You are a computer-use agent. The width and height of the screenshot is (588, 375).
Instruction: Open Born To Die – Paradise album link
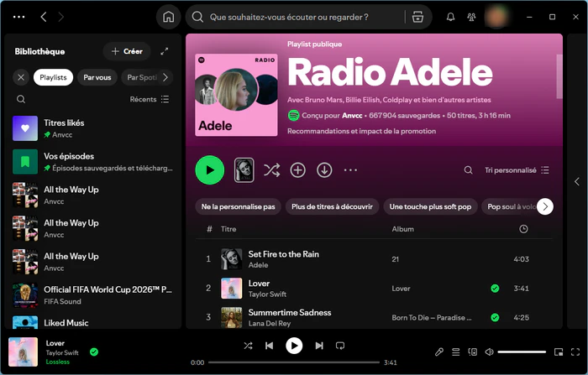pyautogui.click(x=432, y=318)
